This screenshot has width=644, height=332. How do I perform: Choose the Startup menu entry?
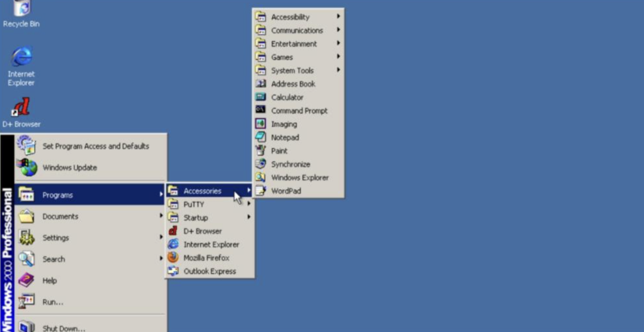click(209, 217)
